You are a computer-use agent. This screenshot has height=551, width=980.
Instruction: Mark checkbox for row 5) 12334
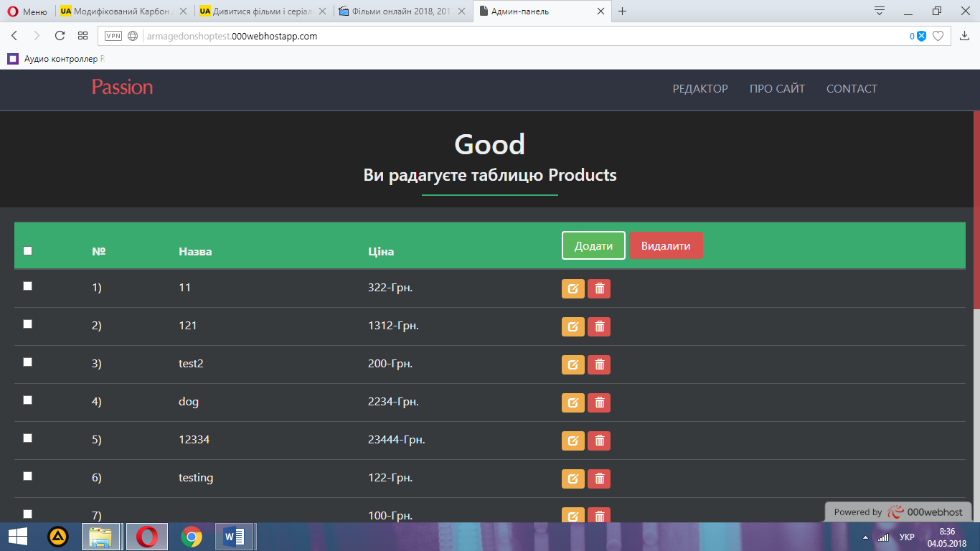(28, 438)
